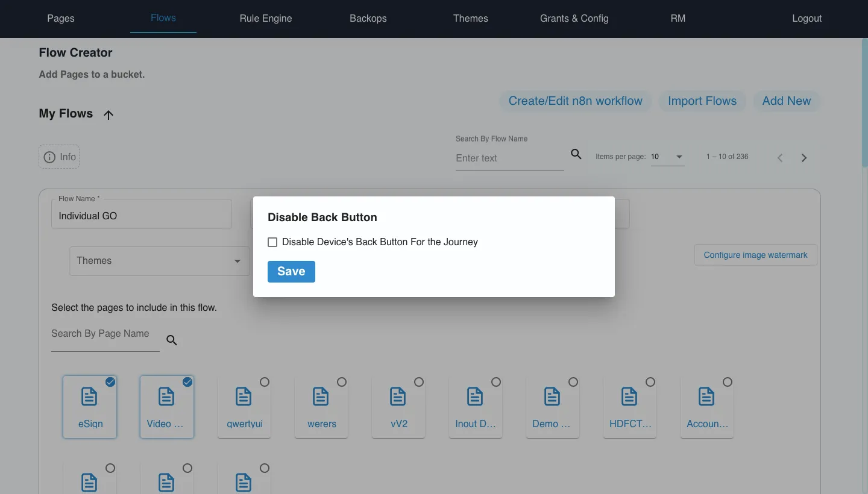The width and height of the screenshot is (868, 494).
Task: Click Logout in the top bar
Action: pyautogui.click(x=807, y=18)
